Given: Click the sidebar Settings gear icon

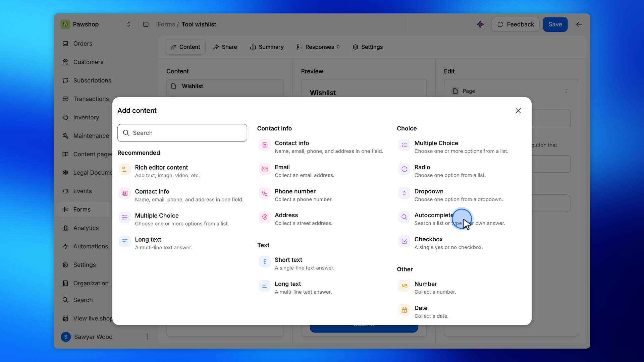Looking at the screenshot, I should [x=65, y=265].
